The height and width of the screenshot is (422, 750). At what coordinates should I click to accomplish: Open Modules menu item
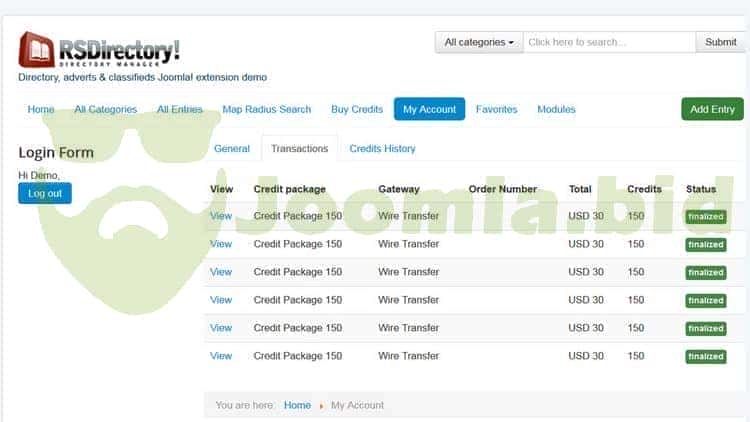click(x=556, y=109)
